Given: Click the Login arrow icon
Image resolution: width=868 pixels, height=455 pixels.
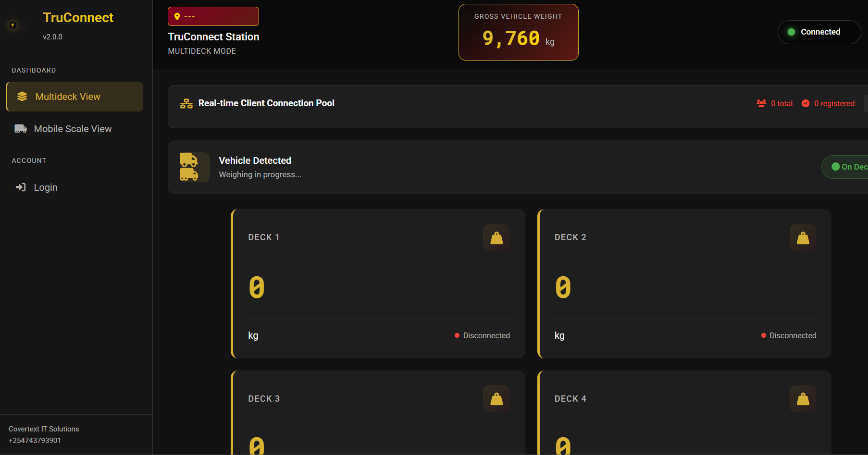Looking at the screenshot, I should pos(21,187).
